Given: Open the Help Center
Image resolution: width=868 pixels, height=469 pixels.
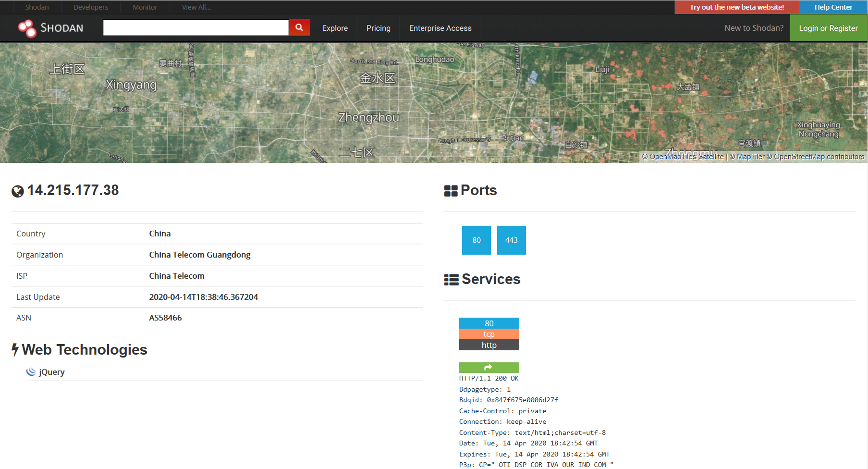Looking at the screenshot, I should click(x=833, y=7).
